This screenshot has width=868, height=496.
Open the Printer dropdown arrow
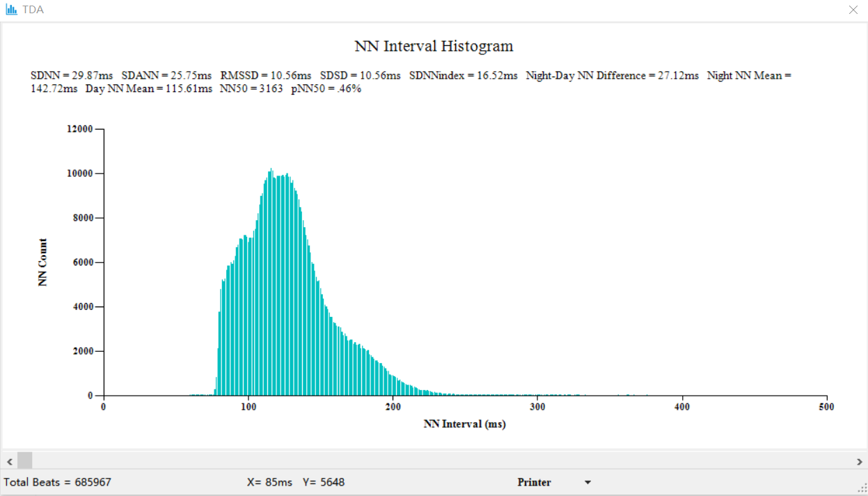(x=587, y=483)
